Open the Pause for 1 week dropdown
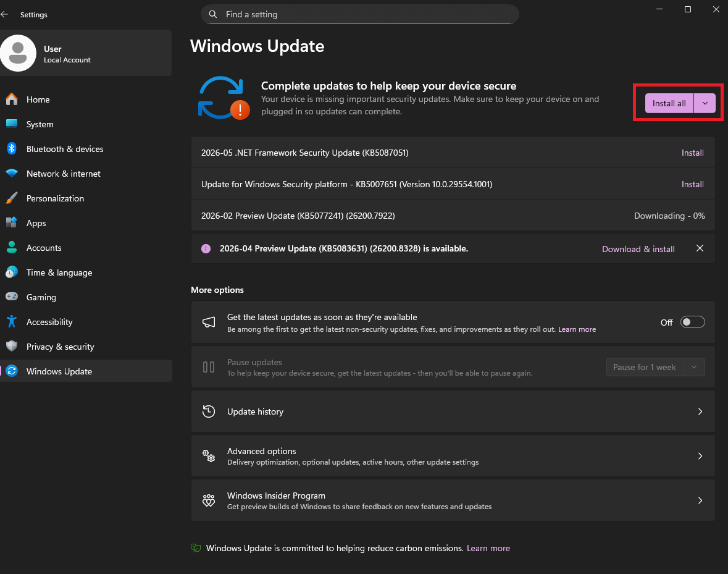This screenshot has width=728, height=574. click(694, 368)
